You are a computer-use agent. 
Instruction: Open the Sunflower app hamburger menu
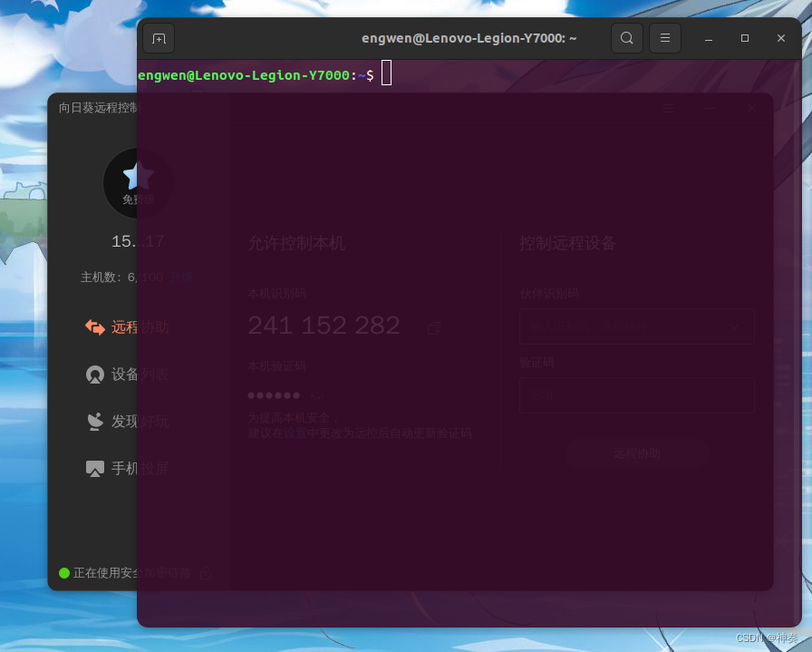point(668,108)
